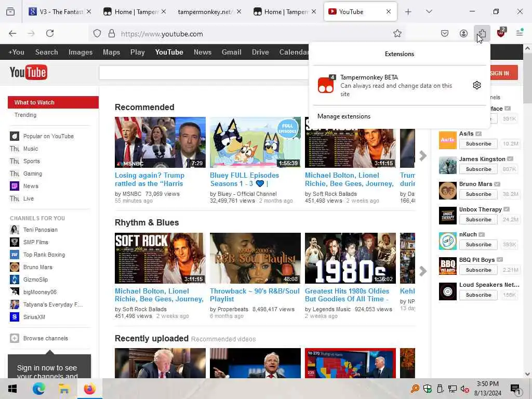Open the Soft Rock Rhythm & Blues thumbnail
532x399 pixels.
[x=160, y=258]
